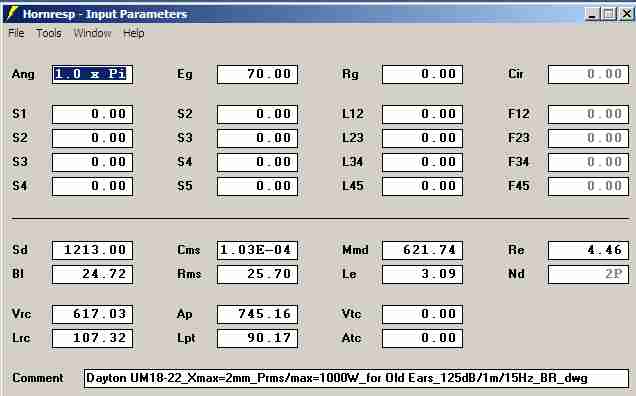This screenshot has width=636, height=396.
Task: Click the Nd field showing 2P
Action: point(588,274)
